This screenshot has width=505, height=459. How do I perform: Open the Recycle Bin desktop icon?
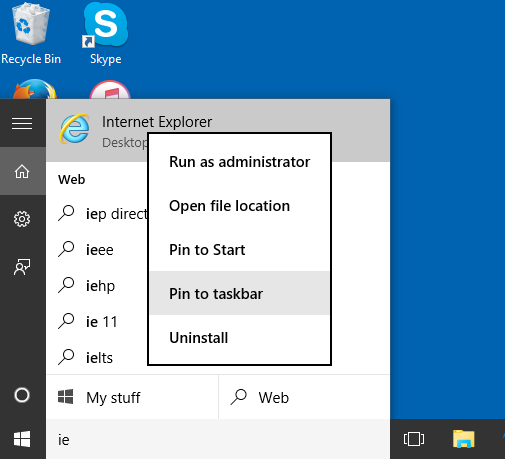31,33
